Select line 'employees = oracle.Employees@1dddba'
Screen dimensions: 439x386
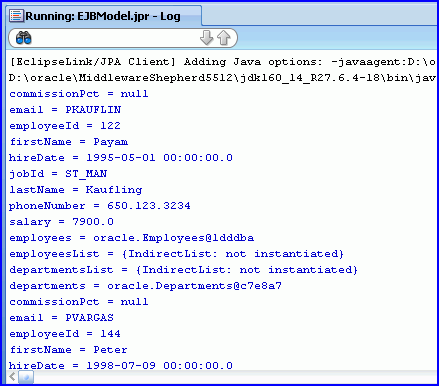(x=131, y=238)
